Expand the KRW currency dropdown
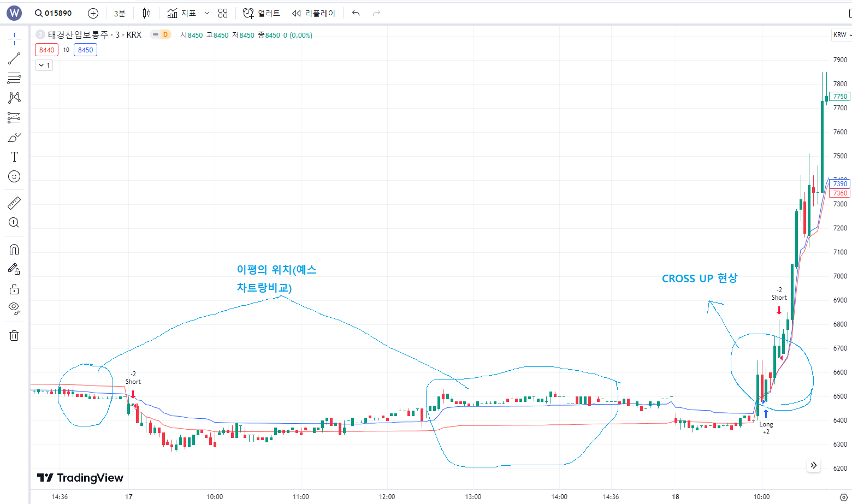This screenshot has height=504, width=852. coord(842,35)
